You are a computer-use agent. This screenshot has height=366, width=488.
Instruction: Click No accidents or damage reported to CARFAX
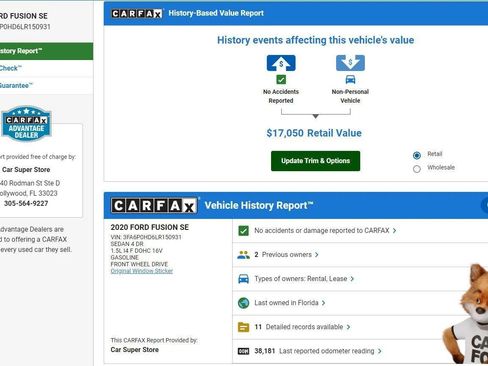pyautogui.click(x=322, y=231)
